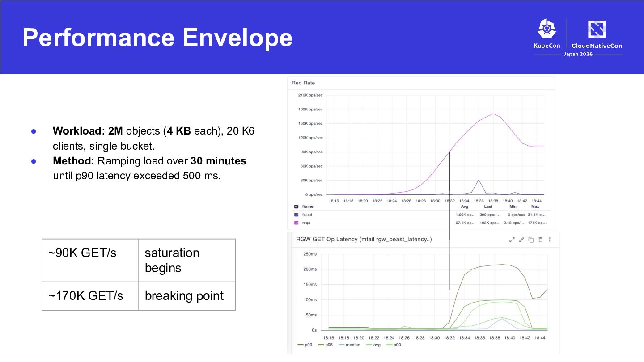
Task: Click the CloudNativeCon logo in the header
Action: pos(597,34)
